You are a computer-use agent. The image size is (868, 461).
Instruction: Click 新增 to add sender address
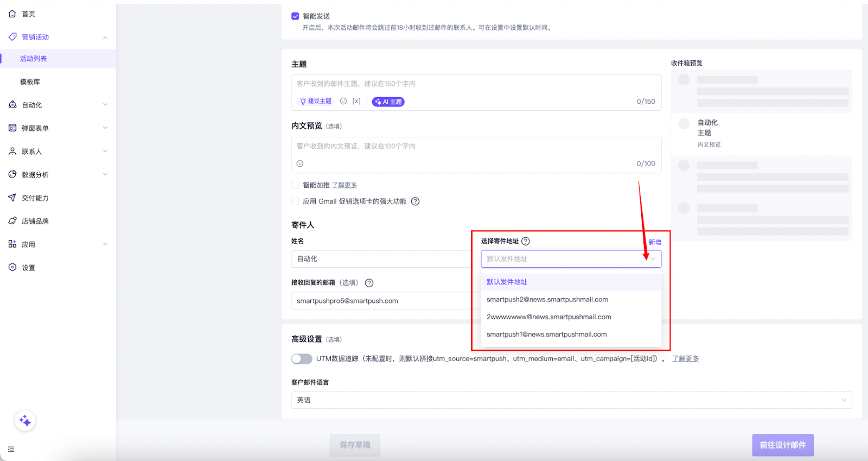tap(655, 242)
